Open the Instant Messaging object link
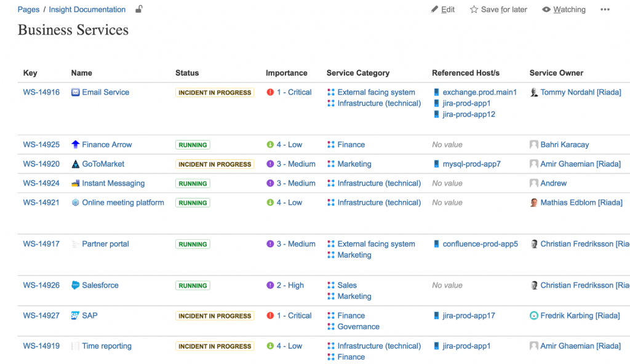 pyautogui.click(x=113, y=183)
